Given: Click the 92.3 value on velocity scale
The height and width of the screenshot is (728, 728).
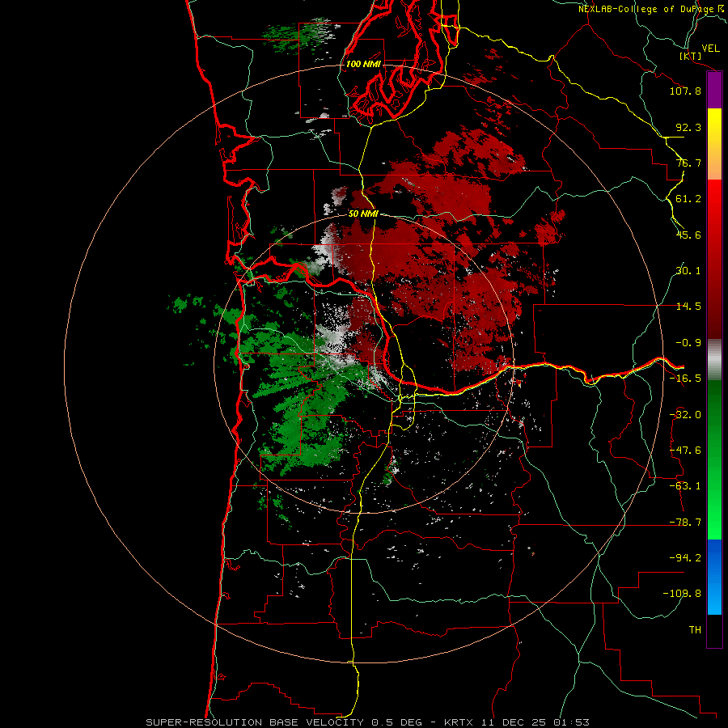Looking at the screenshot, I should click(688, 127).
